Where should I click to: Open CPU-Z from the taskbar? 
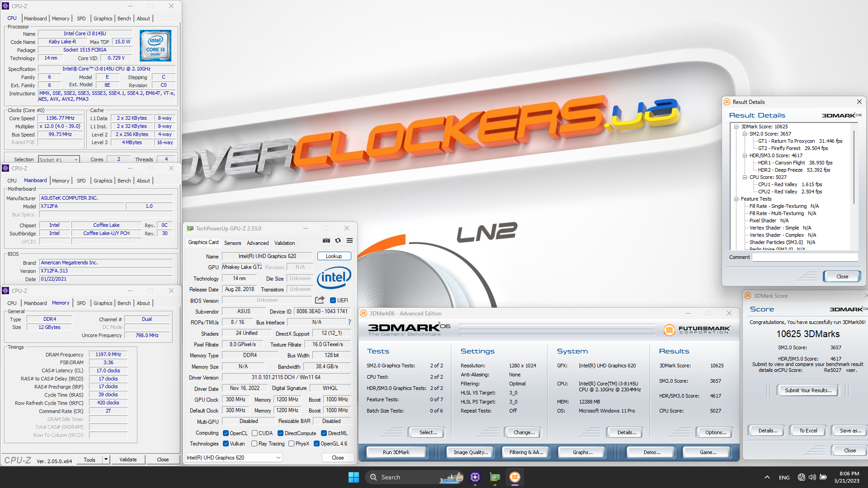coord(475,477)
